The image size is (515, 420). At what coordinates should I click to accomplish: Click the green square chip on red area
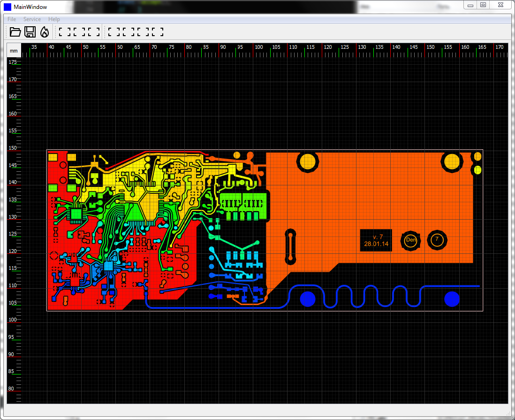pos(76,214)
